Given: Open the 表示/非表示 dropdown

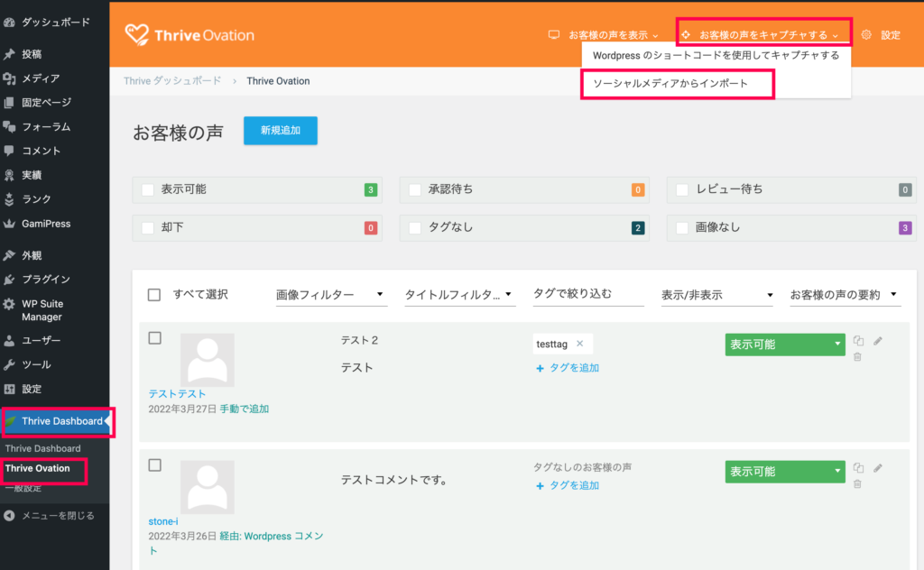Looking at the screenshot, I should (x=717, y=295).
